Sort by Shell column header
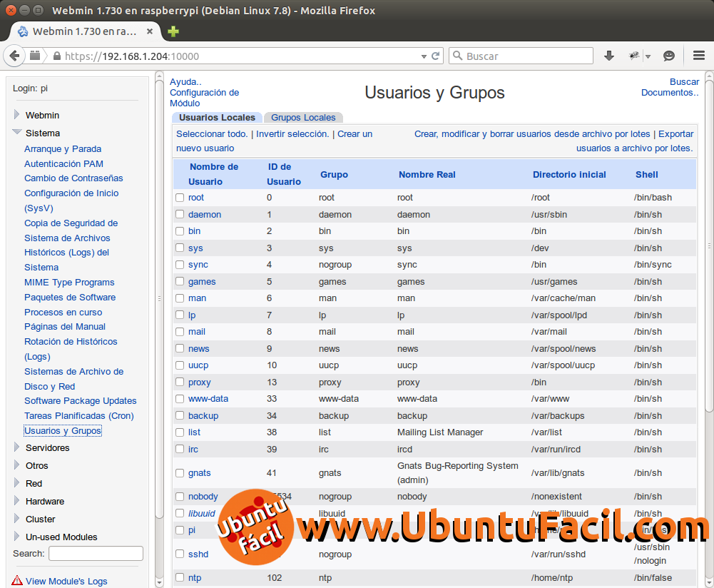The image size is (714, 588). click(647, 174)
